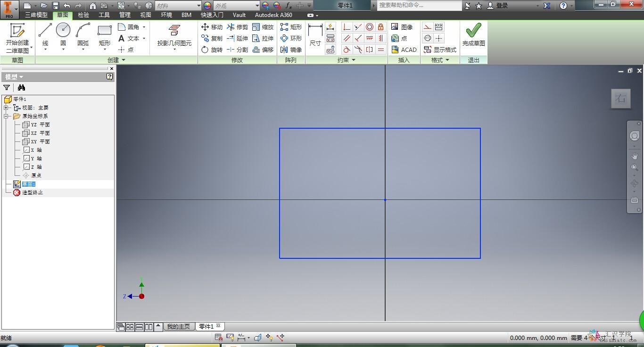The height and width of the screenshot is (347, 644).
Task: Toggle the centerline format
Action: pyautogui.click(x=428, y=38)
